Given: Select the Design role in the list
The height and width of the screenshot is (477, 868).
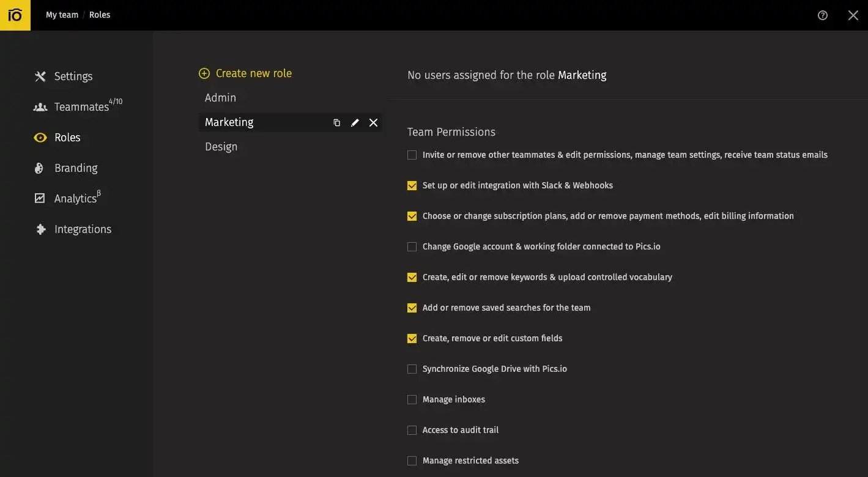Looking at the screenshot, I should 221,146.
